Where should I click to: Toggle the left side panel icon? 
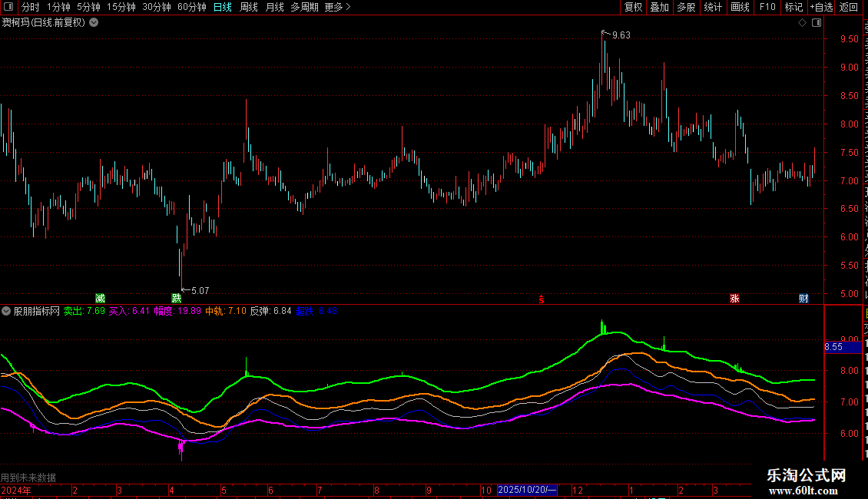point(8,7)
